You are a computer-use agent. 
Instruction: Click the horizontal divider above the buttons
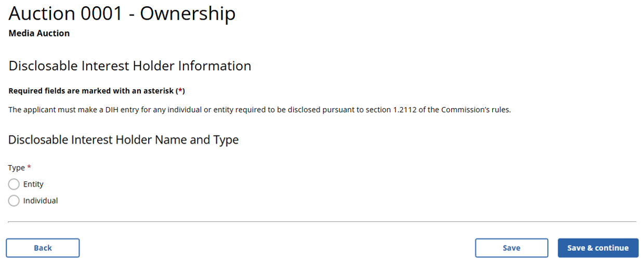point(322,222)
